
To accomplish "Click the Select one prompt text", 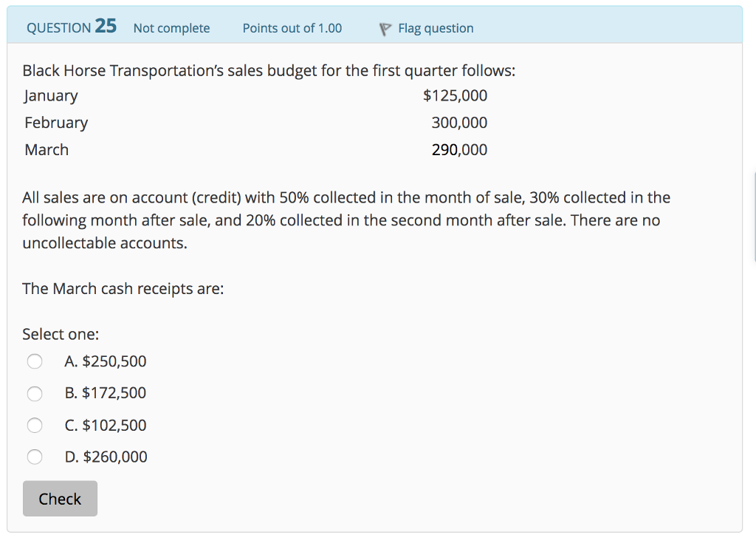I will pyautogui.click(x=61, y=334).
